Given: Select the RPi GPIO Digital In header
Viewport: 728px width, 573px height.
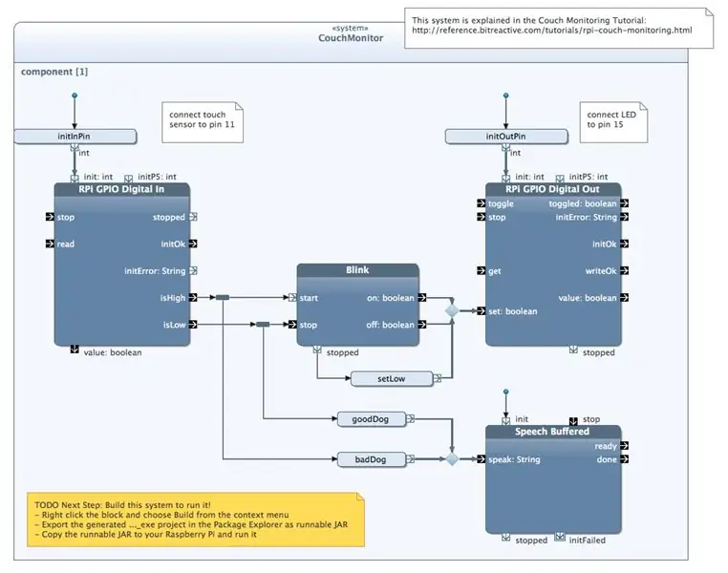Looking at the screenshot, I should point(121,189).
